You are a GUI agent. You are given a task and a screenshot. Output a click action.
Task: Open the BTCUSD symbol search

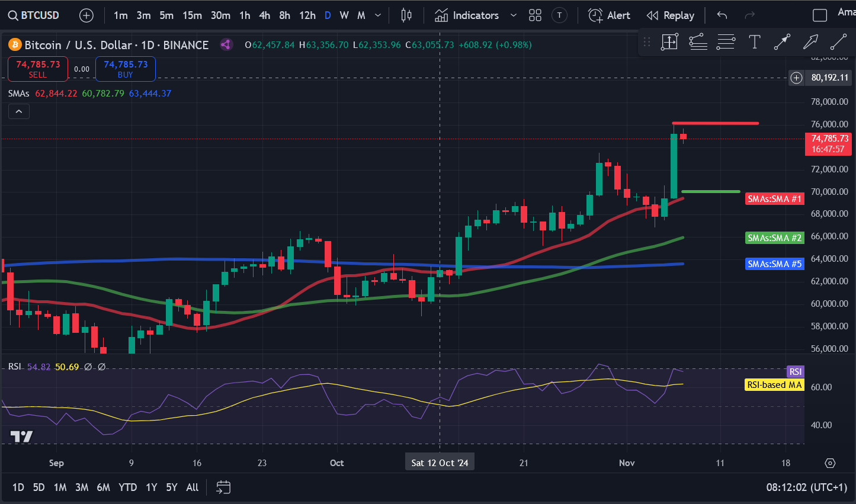coord(34,15)
